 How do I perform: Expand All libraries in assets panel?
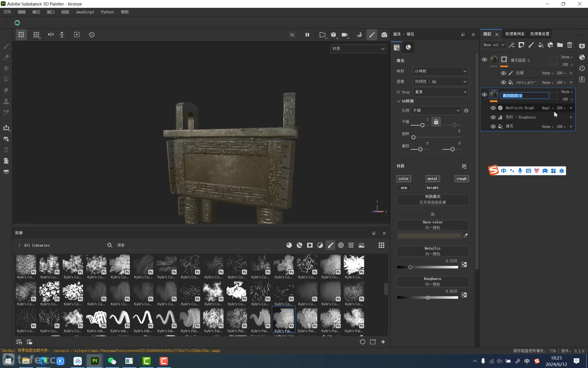[x=19, y=245]
